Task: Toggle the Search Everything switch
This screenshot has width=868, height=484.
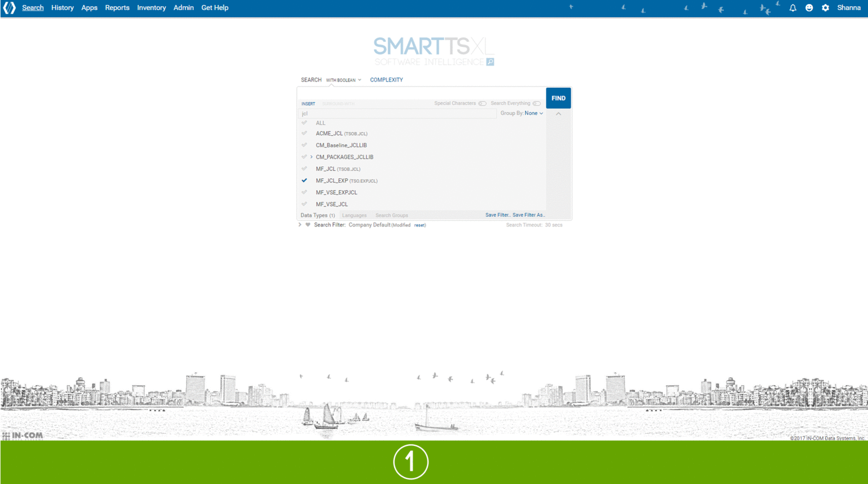Action: pyautogui.click(x=536, y=103)
